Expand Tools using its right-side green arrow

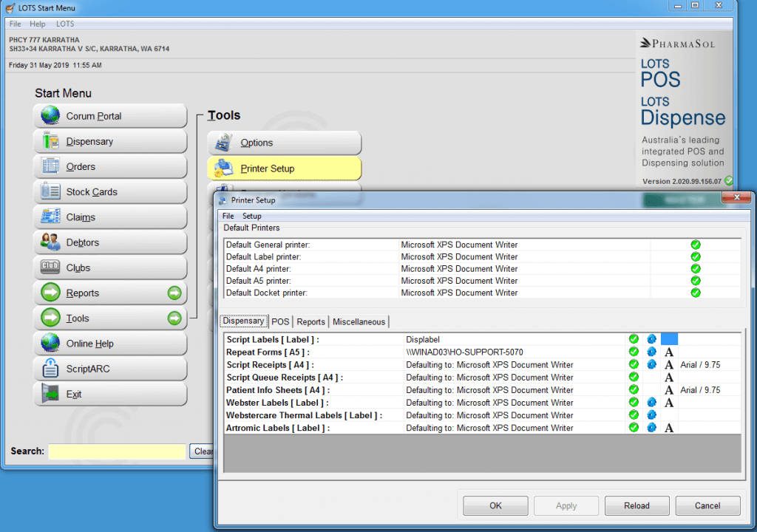point(174,318)
